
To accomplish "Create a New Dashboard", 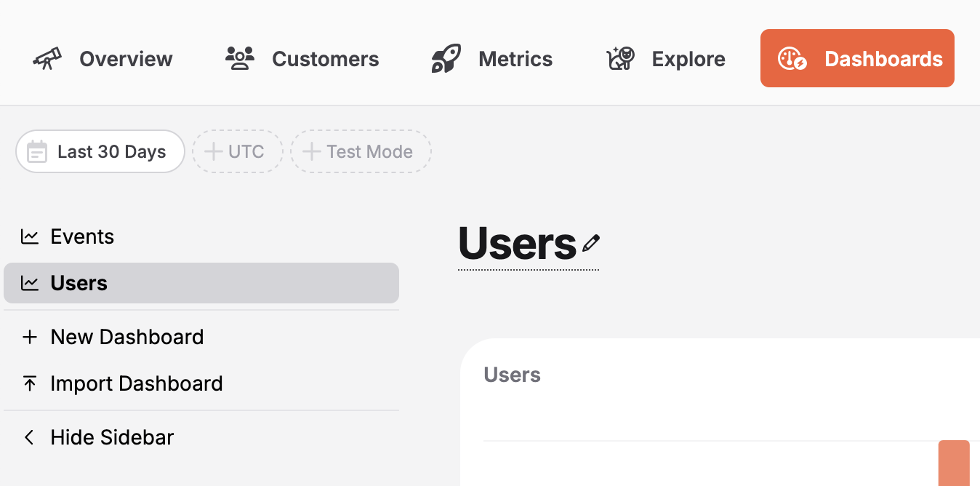I will tap(126, 337).
